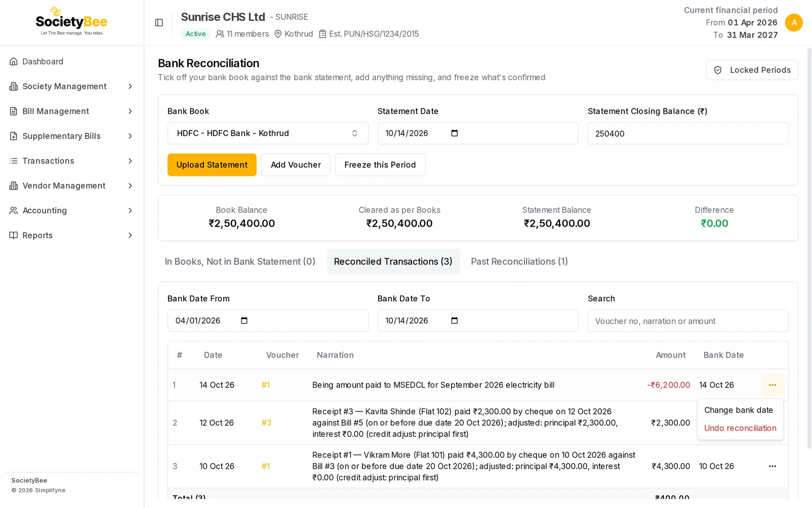Click the Add Voucher button

[296, 165]
